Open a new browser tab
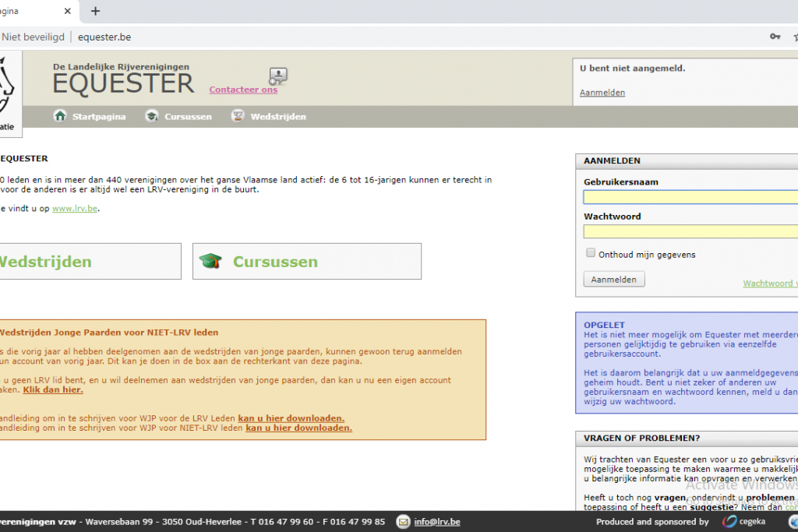This screenshot has height=532, width=798. 95,11
